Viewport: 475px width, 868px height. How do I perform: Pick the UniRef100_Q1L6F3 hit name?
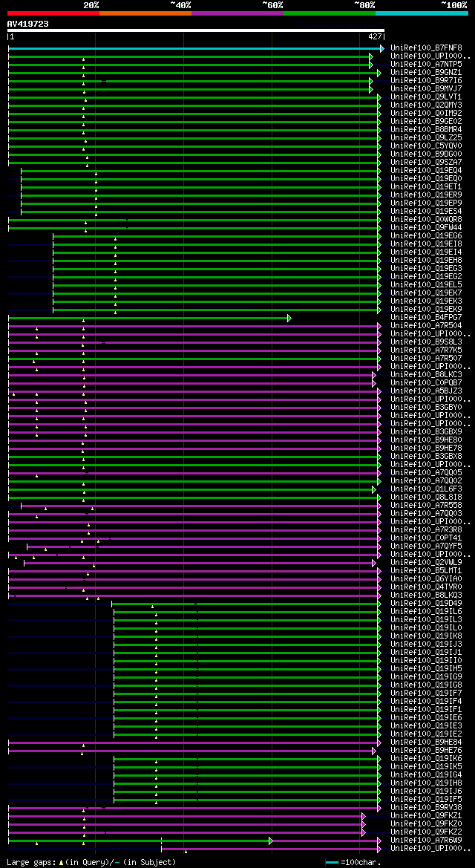(426, 489)
